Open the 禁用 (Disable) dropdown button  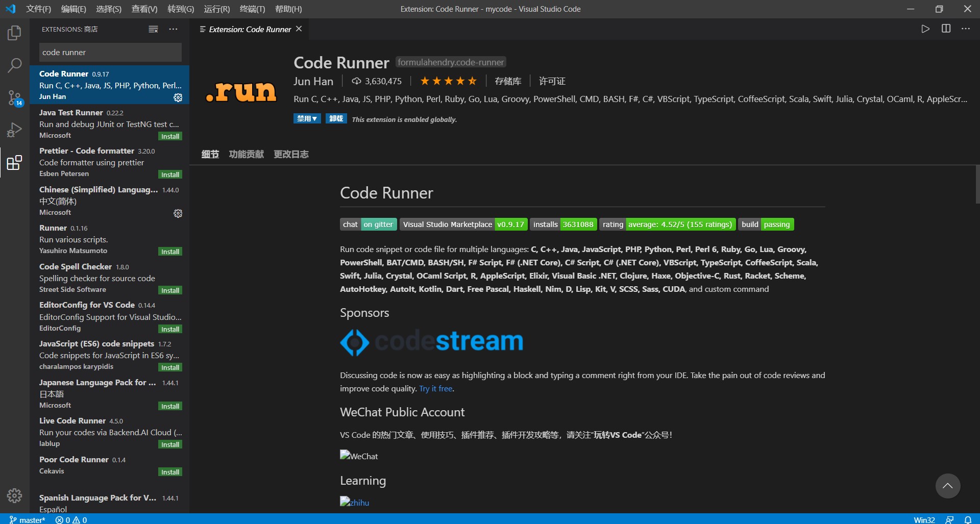point(307,118)
